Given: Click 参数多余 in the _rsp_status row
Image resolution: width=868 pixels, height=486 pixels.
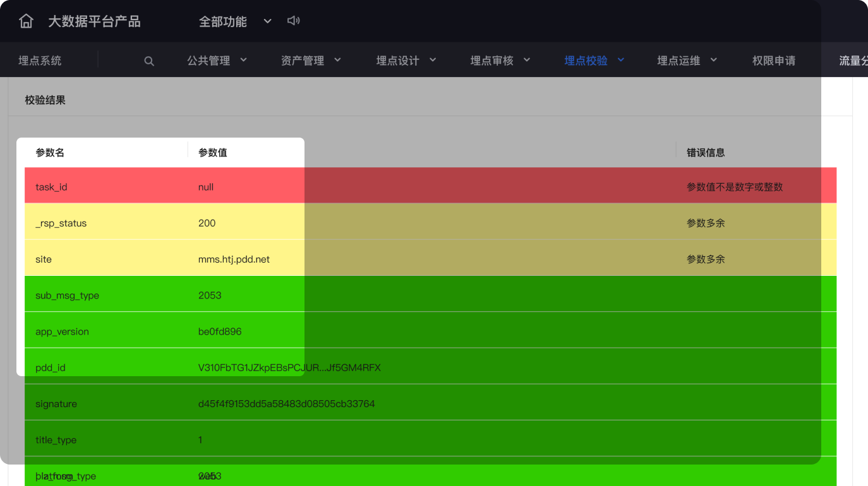Looking at the screenshot, I should pos(706,223).
